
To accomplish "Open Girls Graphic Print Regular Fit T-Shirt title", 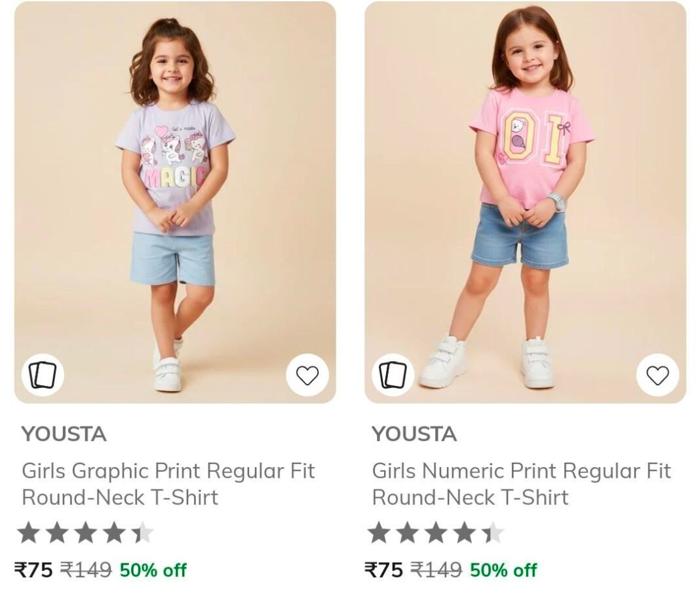I will (168, 484).
